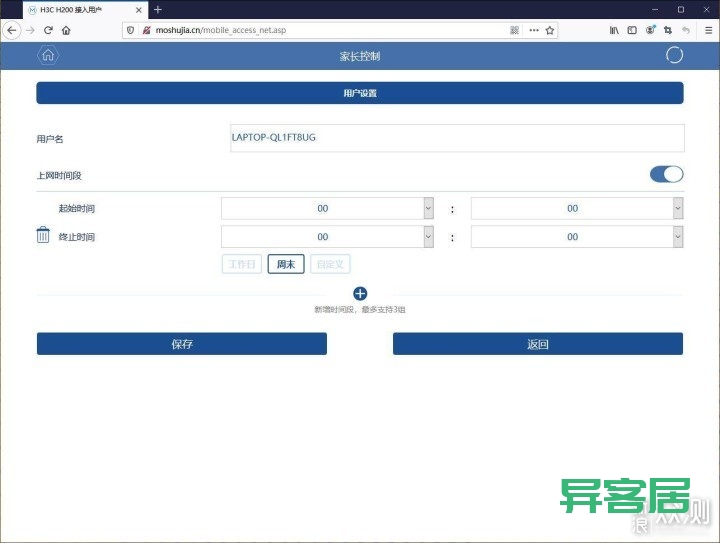The height and width of the screenshot is (543, 720).
Task: Delete the time period with trash icon
Action: point(43,235)
